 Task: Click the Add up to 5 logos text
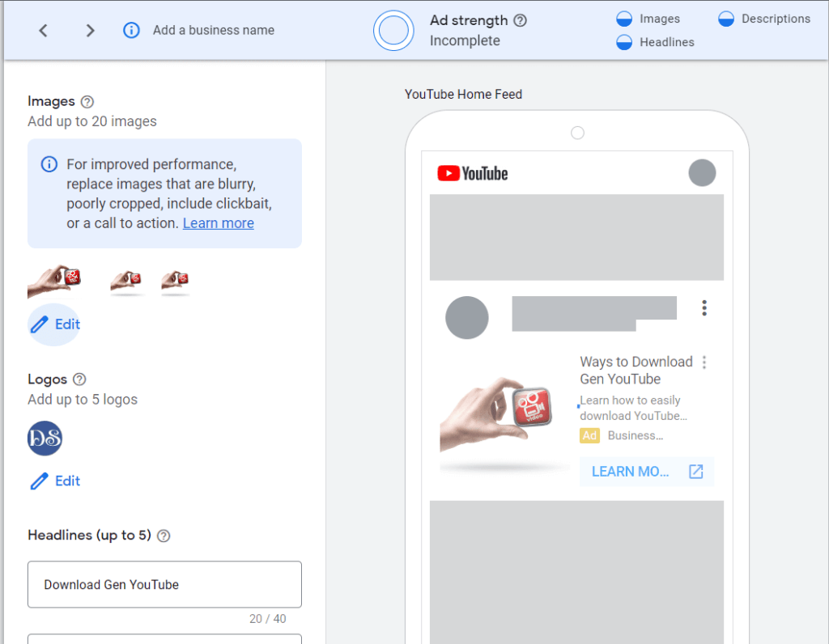(83, 400)
